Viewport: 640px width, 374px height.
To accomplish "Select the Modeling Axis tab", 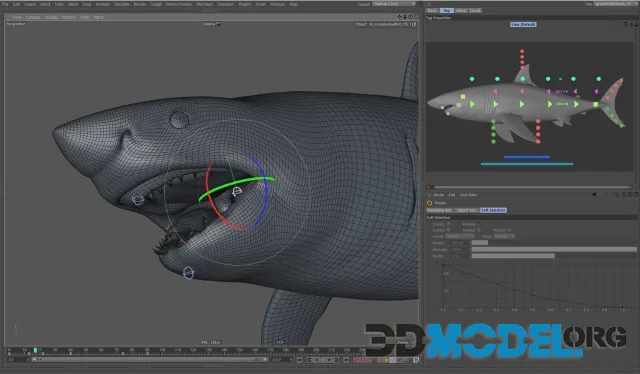I will click(439, 210).
